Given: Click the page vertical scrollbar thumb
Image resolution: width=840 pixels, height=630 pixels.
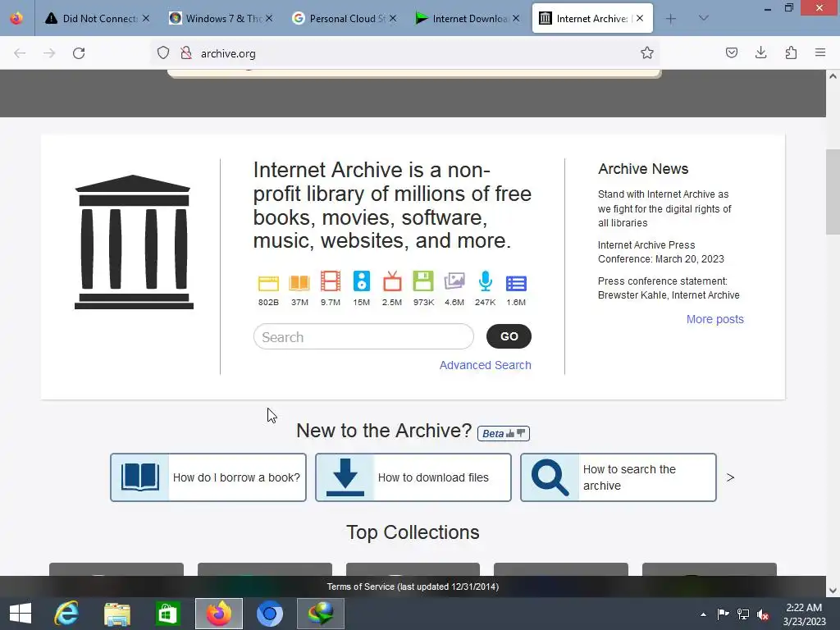Looking at the screenshot, I should [833, 192].
